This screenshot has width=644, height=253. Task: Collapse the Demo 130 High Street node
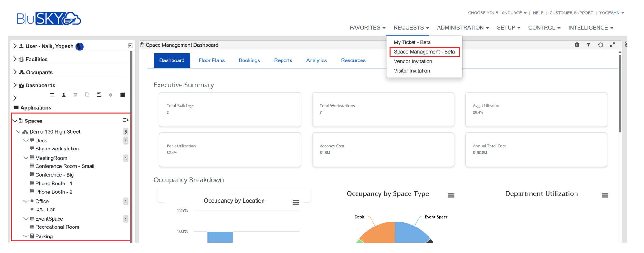click(x=19, y=132)
